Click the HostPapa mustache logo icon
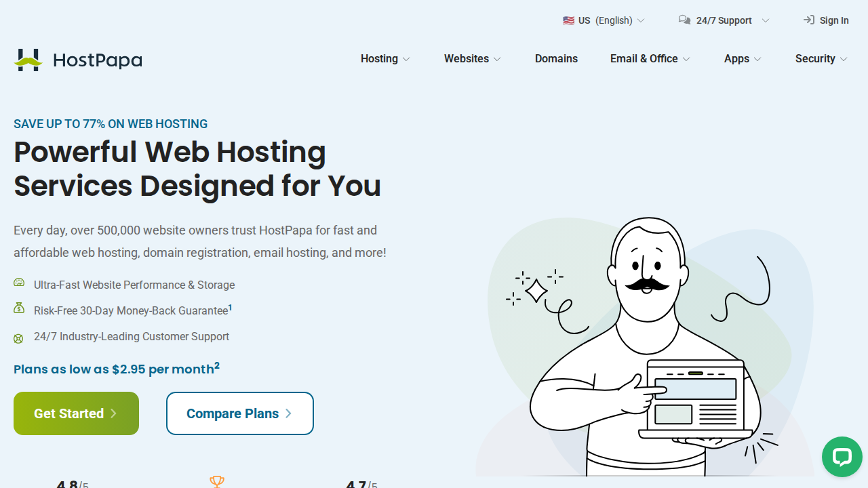The width and height of the screenshot is (868, 488). [x=28, y=60]
